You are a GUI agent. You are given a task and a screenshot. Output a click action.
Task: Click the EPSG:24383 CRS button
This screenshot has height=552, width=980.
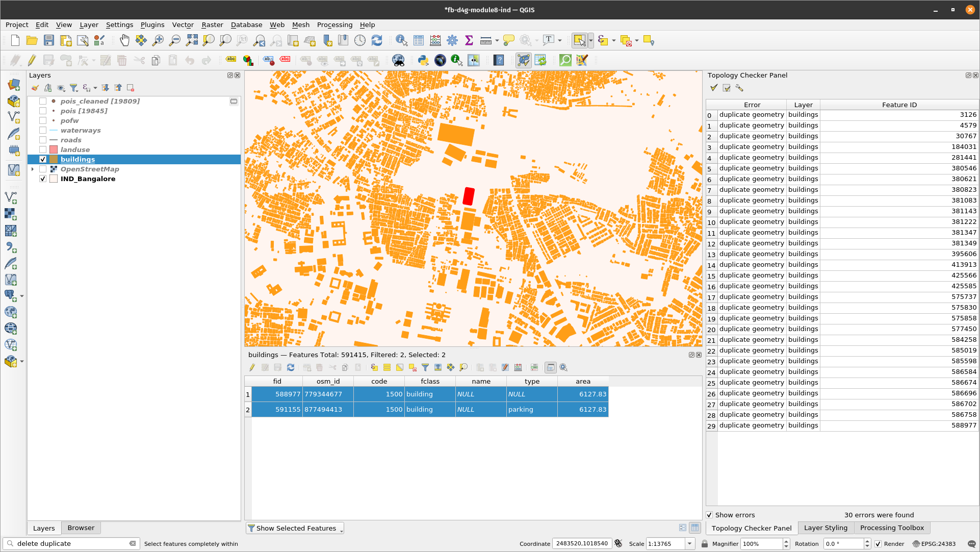coord(934,544)
